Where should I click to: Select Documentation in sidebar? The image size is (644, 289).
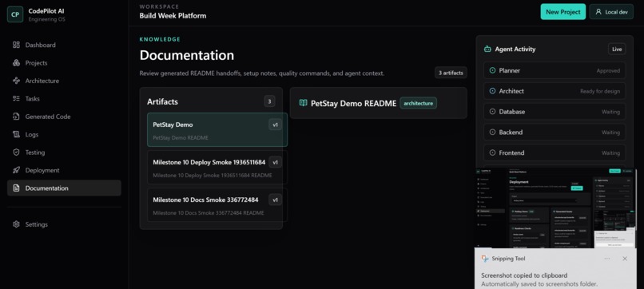tap(64, 188)
